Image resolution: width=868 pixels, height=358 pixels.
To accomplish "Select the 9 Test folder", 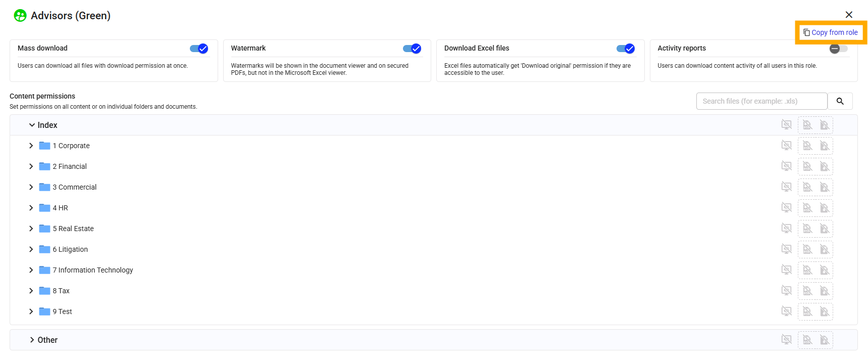I will (x=63, y=311).
